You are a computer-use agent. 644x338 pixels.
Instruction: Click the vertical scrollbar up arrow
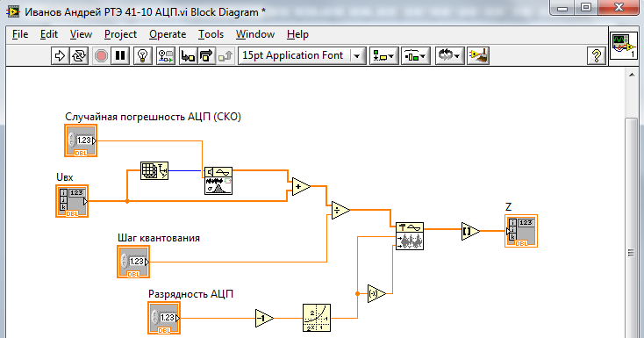(x=632, y=75)
